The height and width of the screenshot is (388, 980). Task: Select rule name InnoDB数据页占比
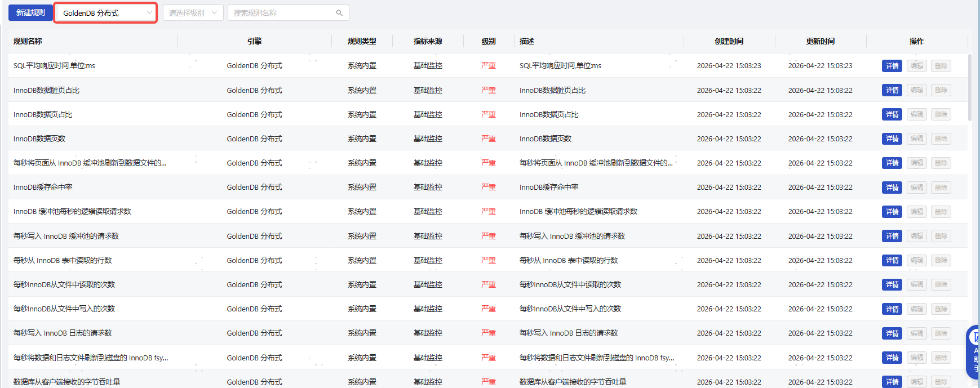click(43, 114)
